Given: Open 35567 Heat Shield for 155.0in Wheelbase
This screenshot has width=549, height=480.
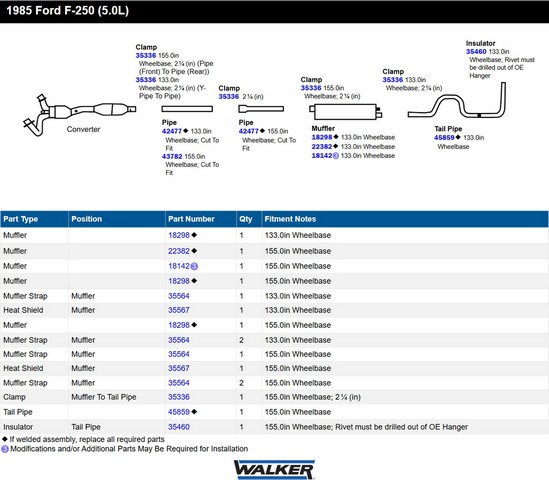Looking at the screenshot, I should tap(179, 368).
